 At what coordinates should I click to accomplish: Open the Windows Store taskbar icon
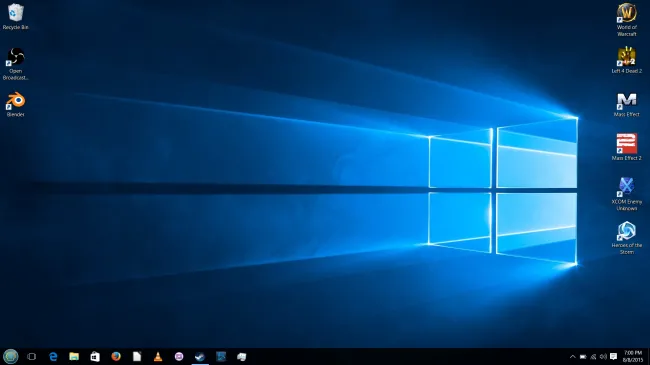tap(95, 356)
